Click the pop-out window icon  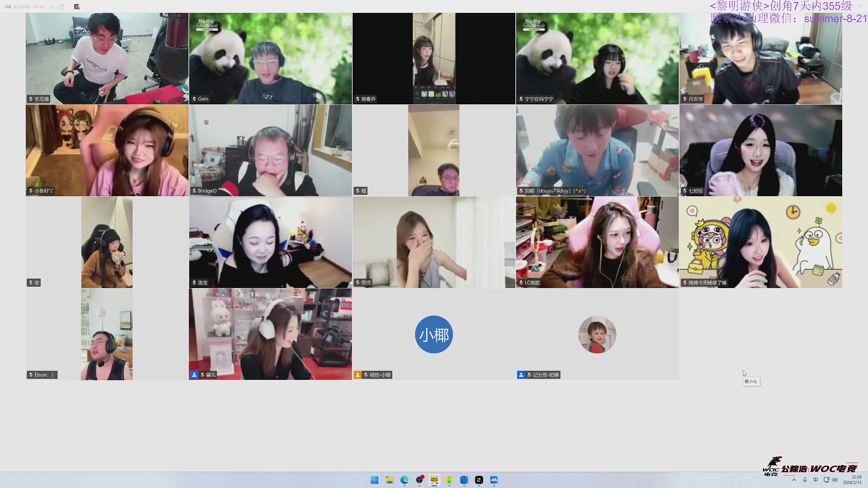tap(61, 6)
